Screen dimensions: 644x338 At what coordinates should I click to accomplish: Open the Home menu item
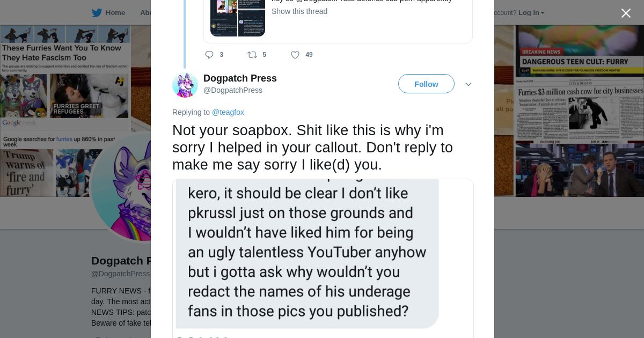tap(115, 13)
